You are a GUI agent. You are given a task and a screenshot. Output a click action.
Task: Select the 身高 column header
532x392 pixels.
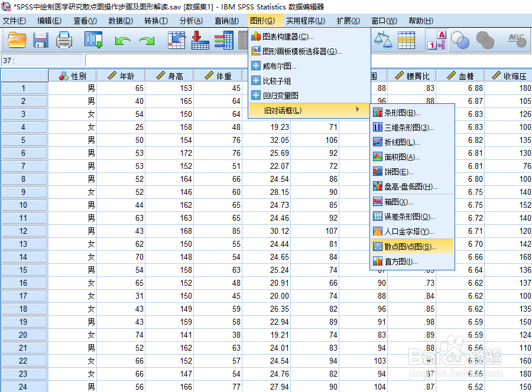coord(170,76)
